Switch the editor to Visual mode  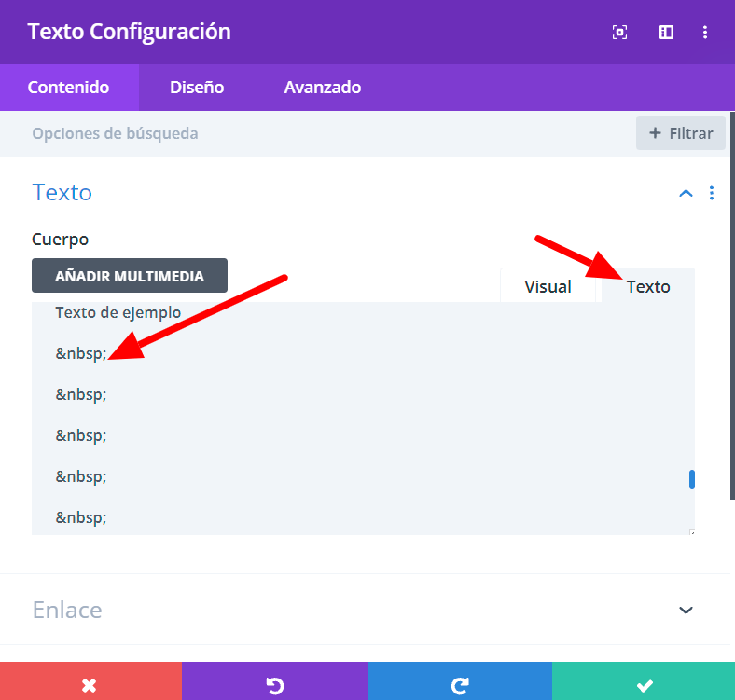[x=548, y=286]
